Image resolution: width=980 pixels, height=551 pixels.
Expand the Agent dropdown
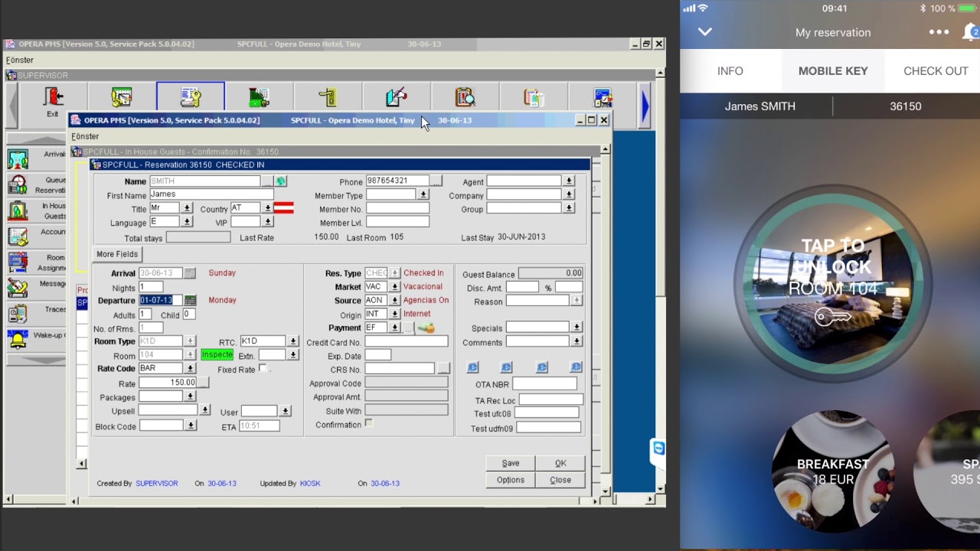pyautogui.click(x=569, y=181)
